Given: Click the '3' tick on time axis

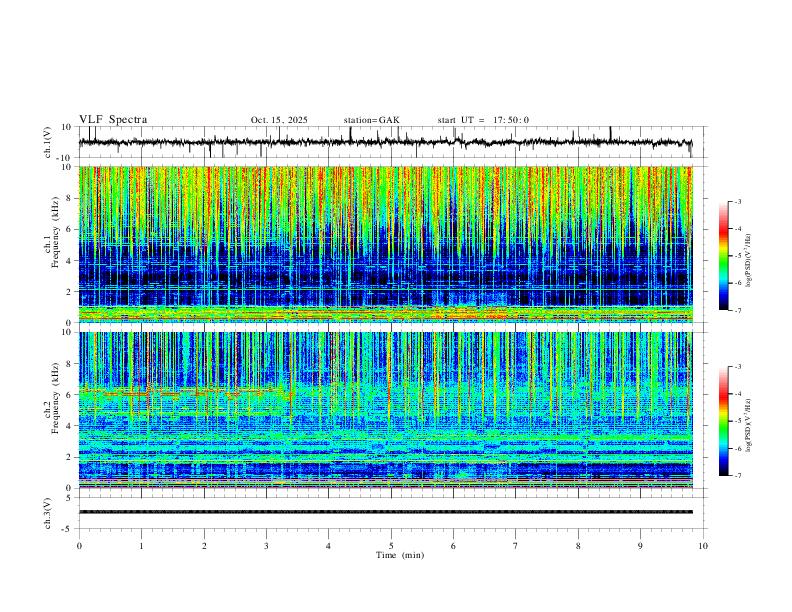Looking at the screenshot, I should (266, 546).
